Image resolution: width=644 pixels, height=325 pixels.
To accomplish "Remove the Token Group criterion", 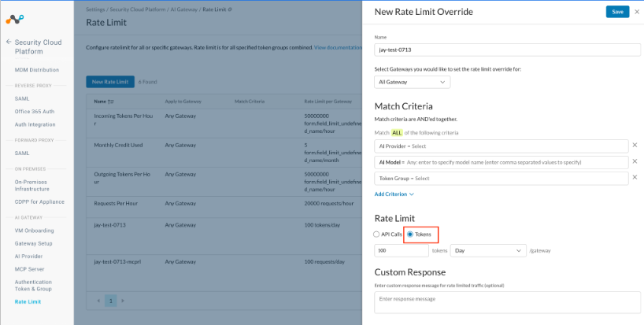I will 635,177.
